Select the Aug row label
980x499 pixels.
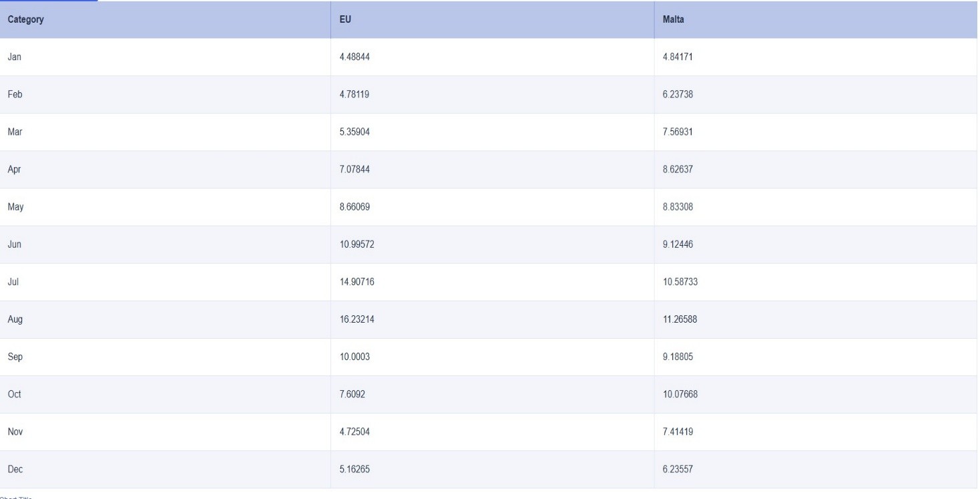[15, 319]
